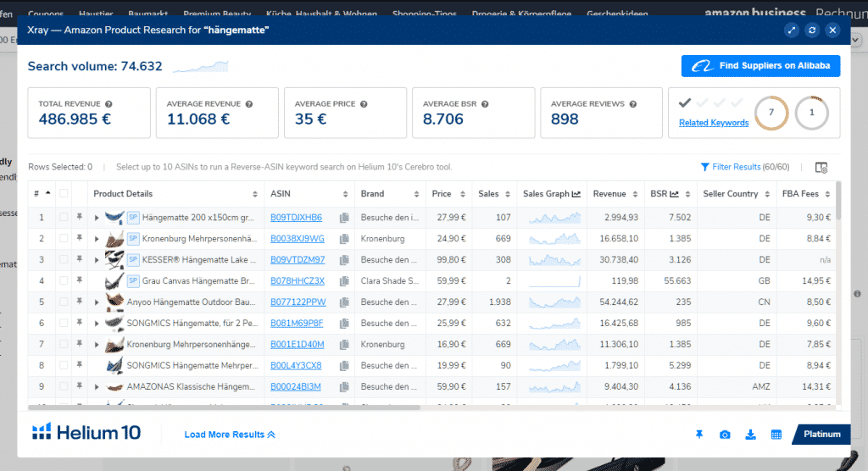Click Find Suppliers on Alibaba button
This screenshot has height=471, width=868.
click(x=760, y=66)
